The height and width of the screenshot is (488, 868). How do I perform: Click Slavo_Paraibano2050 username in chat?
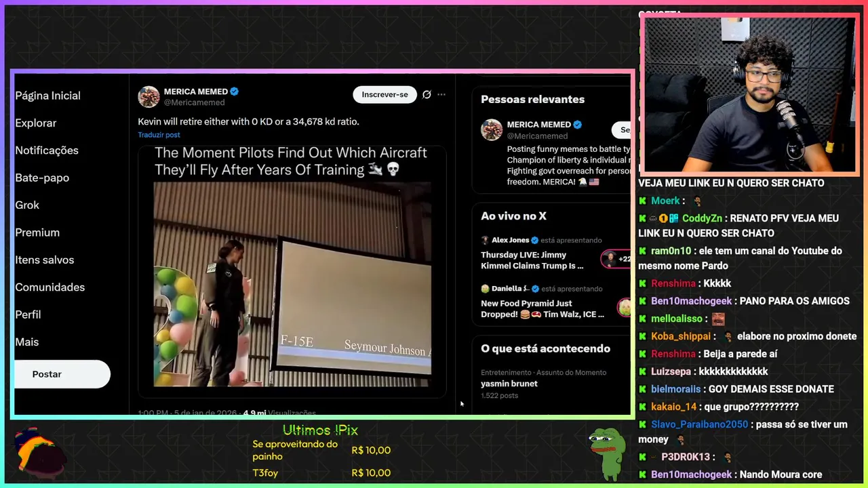[x=699, y=424]
